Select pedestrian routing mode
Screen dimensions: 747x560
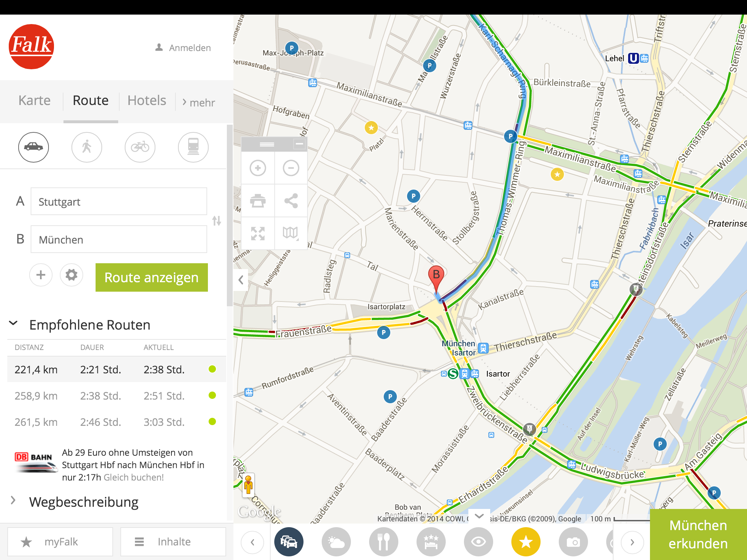click(x=86, y=147)
